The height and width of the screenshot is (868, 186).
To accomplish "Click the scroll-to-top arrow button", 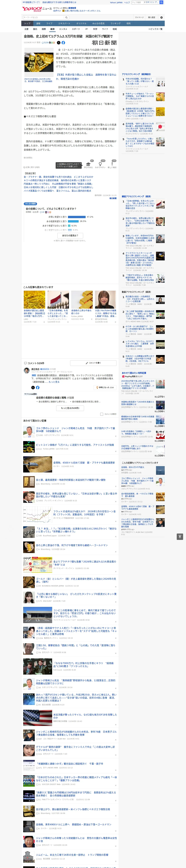I will 180,536.
